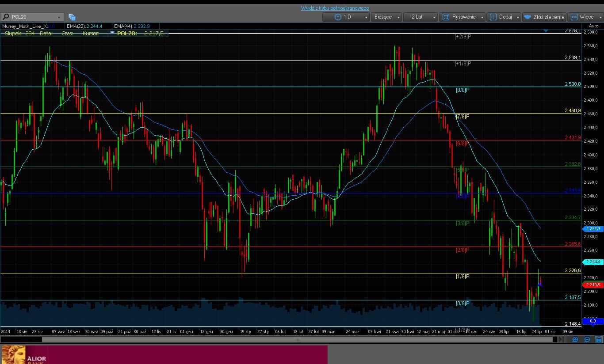Zoom out the chart with minus magnifier
The width and height of the screenshot is (604, 364).
587,339
